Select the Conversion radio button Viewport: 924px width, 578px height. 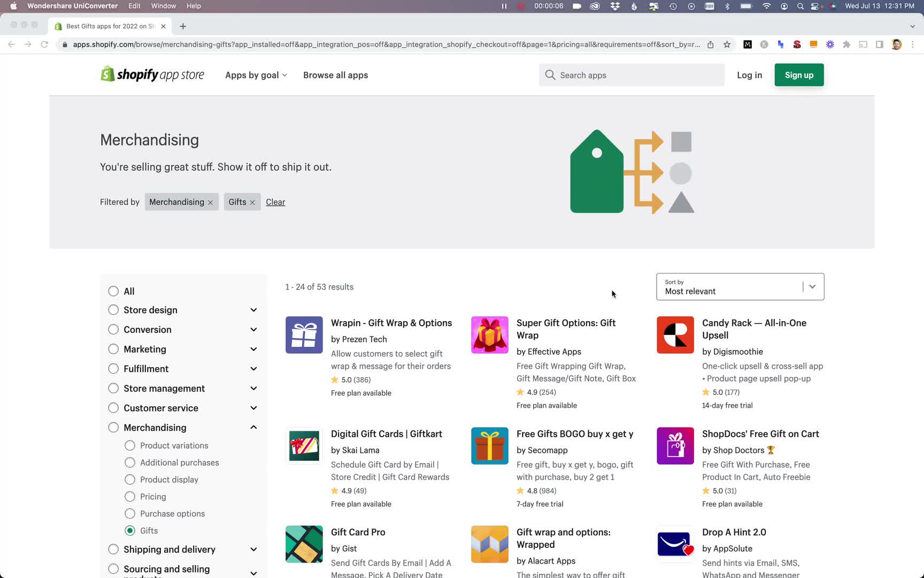coord(113,330)
